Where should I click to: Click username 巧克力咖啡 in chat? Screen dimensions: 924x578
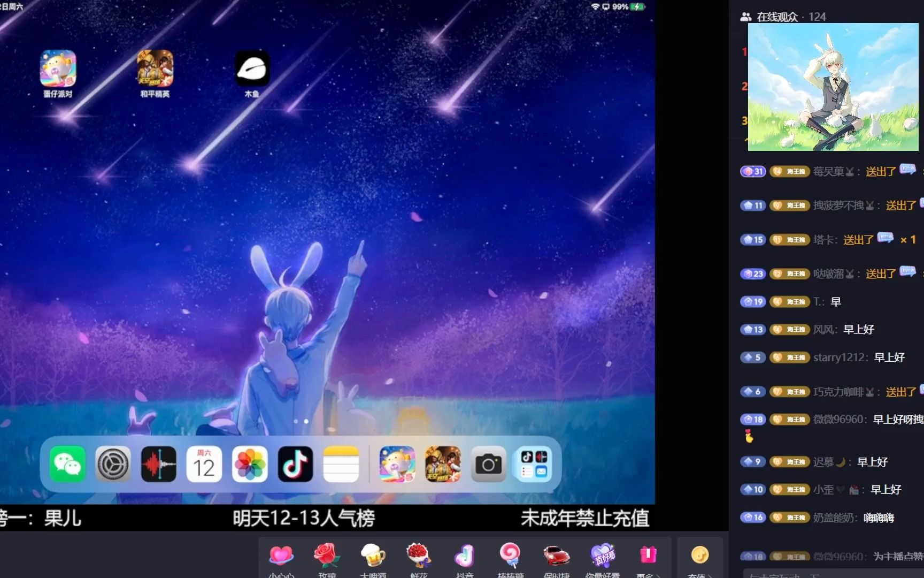click(843, 392)
